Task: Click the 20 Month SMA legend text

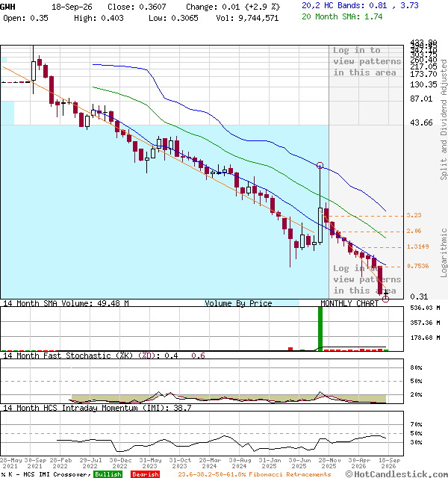Action: tap(342, 16)
